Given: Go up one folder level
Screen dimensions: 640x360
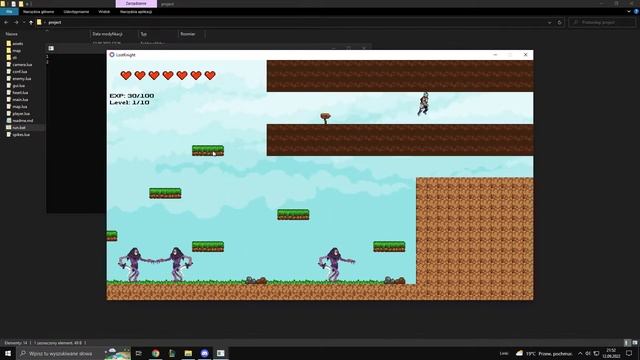Looking at the screenshot, I should (31, 22).
